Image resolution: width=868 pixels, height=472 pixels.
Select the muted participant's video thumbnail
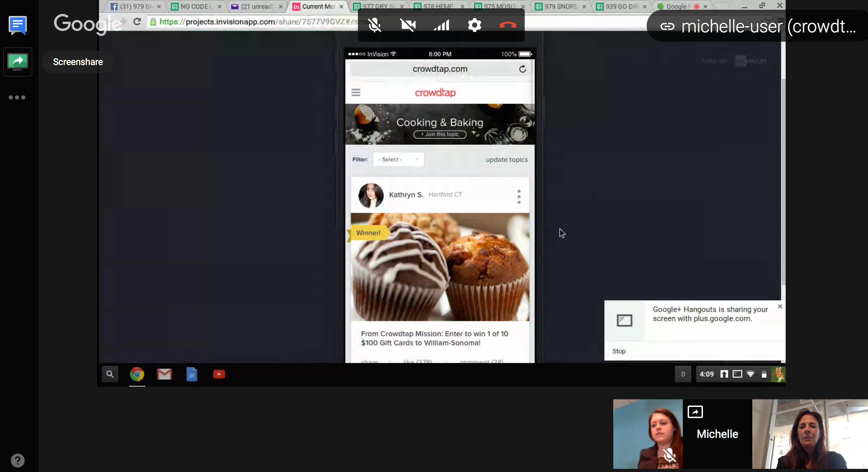[648, 434]
